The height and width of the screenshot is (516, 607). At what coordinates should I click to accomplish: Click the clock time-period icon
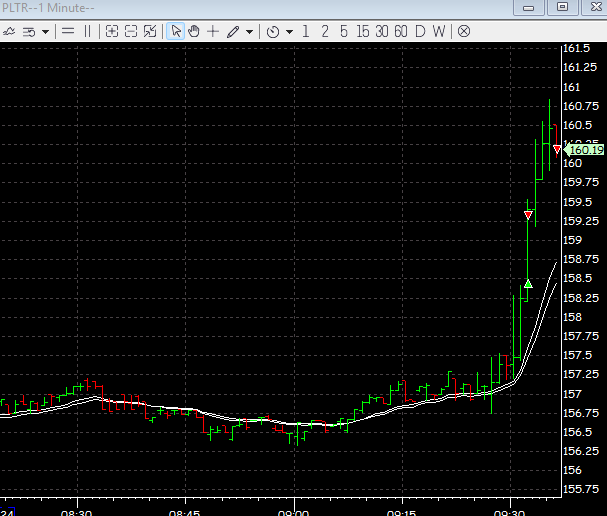pos(273,32)
